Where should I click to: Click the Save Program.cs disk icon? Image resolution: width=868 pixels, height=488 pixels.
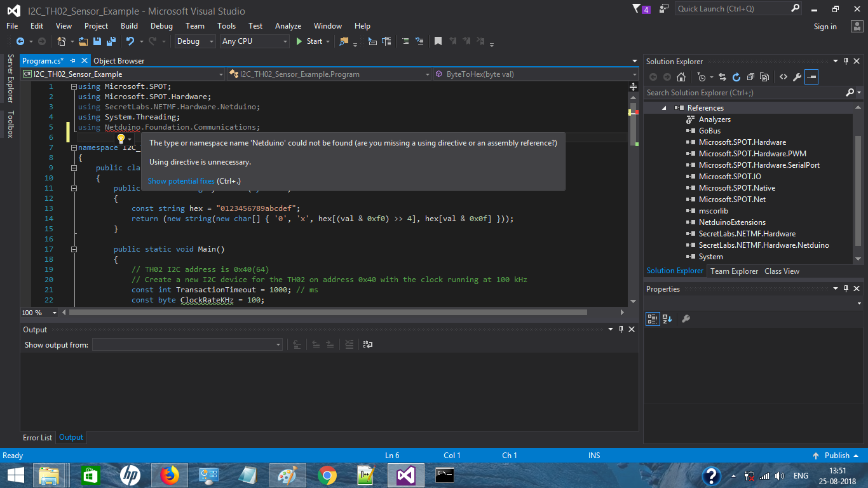point(97,41)
